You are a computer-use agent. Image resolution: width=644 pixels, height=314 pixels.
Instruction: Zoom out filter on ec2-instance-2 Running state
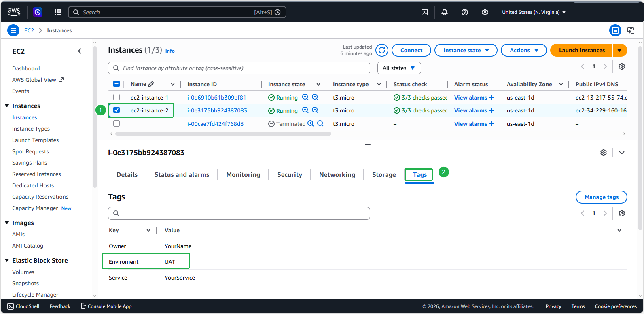[315, 110]
